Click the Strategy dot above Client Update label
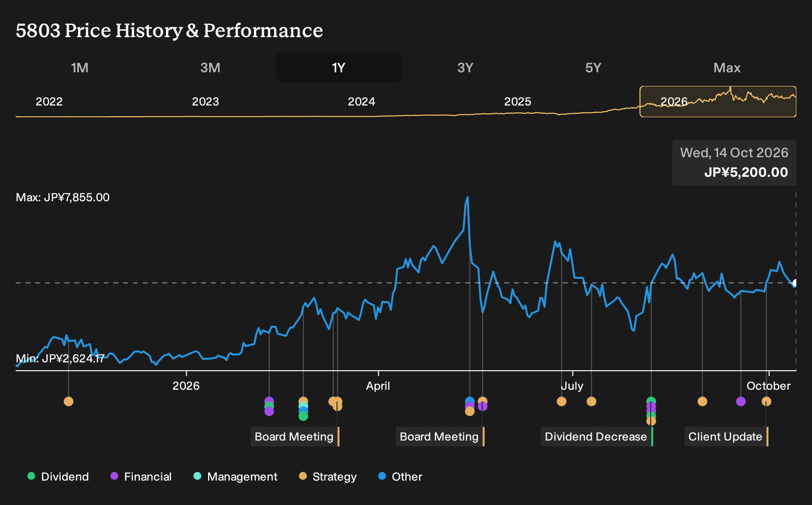Screen dimensions: 812x505 766,401
